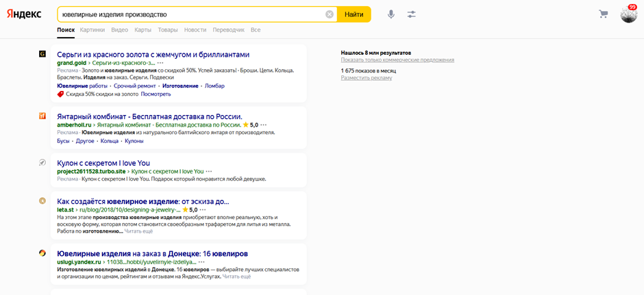Screen dimensions: 644x295
Task: Click the turbo.site rocket favicon
Action: (42, 162)
